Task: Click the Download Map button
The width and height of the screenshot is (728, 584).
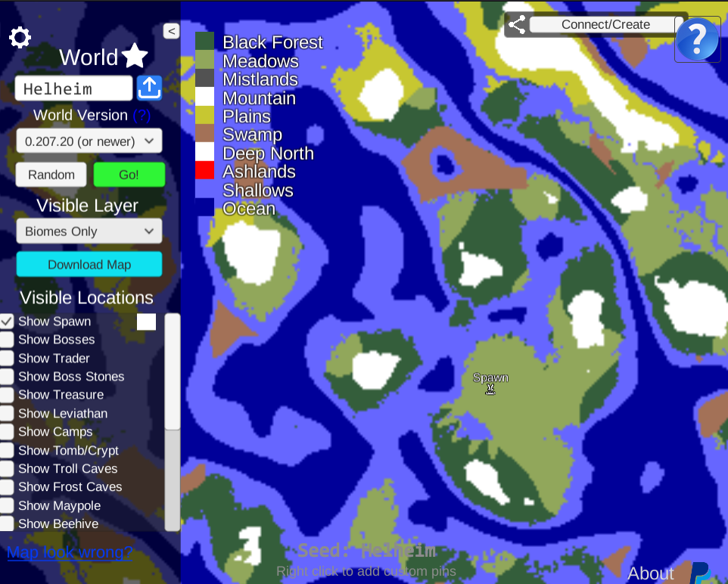Action: pyautogui.click(x=89, y=264)
